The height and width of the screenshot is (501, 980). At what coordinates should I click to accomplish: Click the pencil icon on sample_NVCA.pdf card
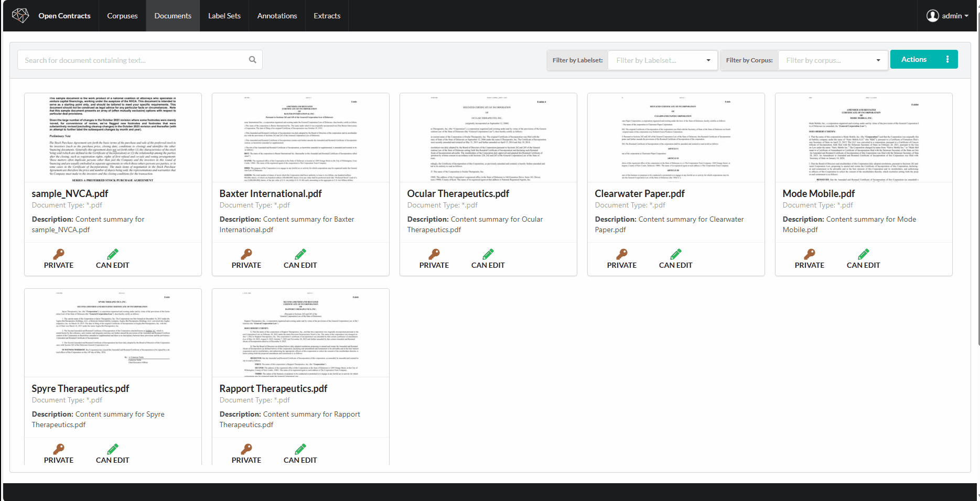tap(113, 254)
